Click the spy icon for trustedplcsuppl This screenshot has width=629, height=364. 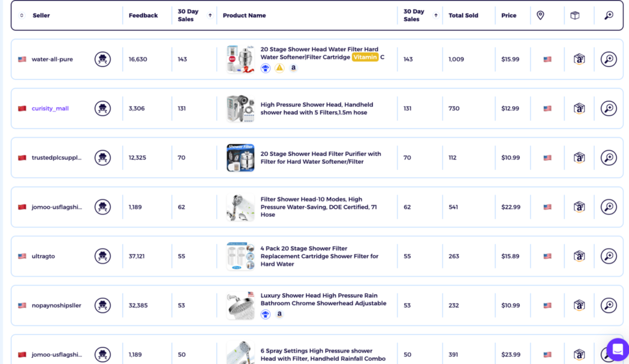coord(103,158)
